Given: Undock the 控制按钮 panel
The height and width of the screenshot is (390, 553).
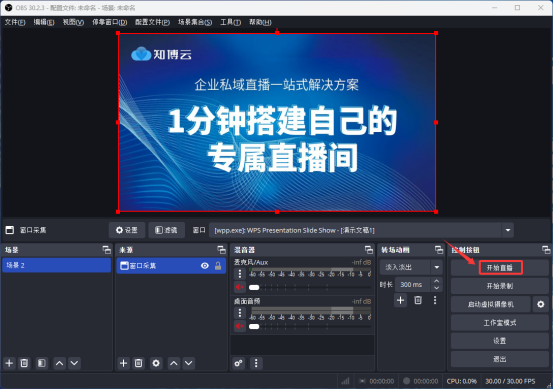Looking at the screenshot, I should point(546,250).
